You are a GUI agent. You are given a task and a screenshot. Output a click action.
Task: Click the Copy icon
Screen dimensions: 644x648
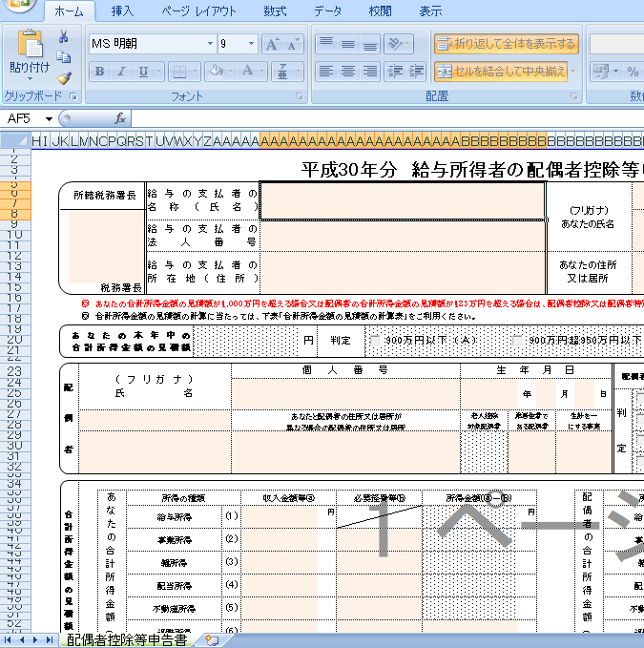63,57
